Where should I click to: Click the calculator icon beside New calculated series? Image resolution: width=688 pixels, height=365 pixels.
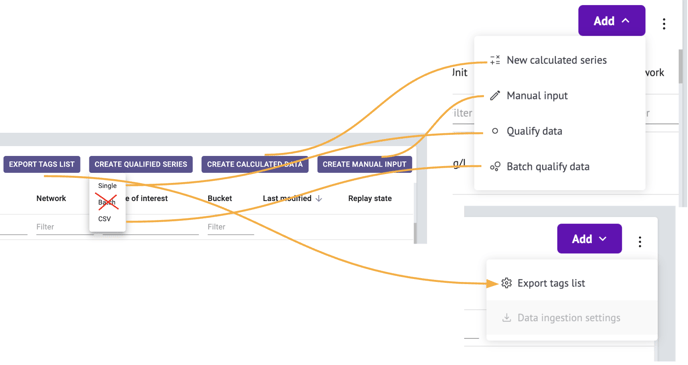495,60
